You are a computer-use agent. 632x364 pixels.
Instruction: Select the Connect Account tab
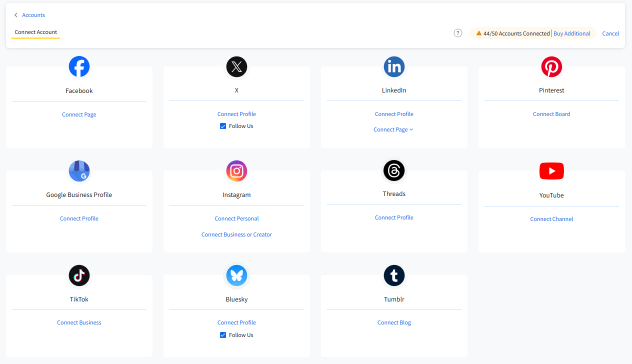(35, 32)
